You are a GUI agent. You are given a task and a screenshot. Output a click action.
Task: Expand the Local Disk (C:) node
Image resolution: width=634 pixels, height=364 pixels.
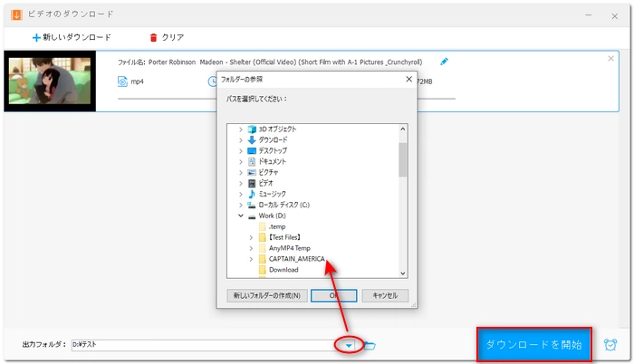pyautogui.click(x=241, y=205)
